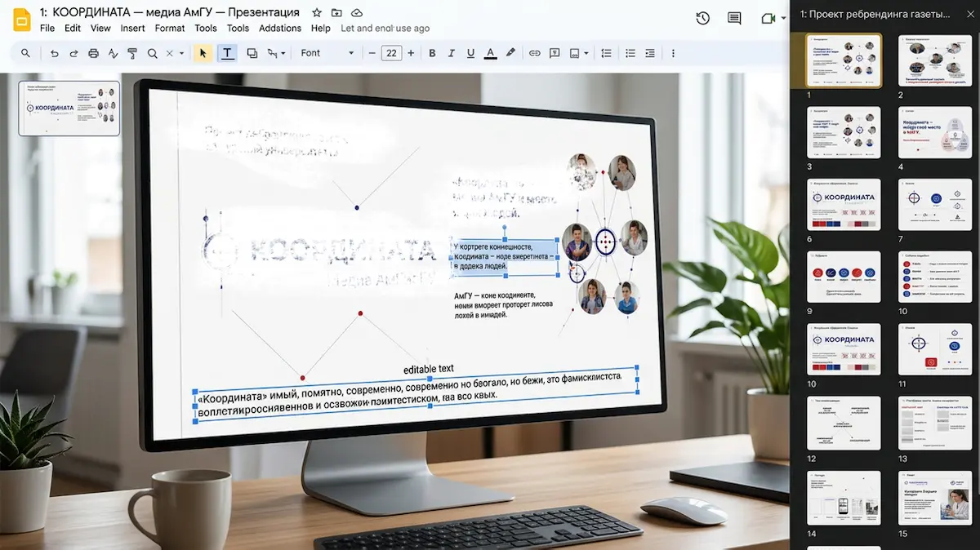Open slide 4 thumbnail in right panel

[935, 132]
